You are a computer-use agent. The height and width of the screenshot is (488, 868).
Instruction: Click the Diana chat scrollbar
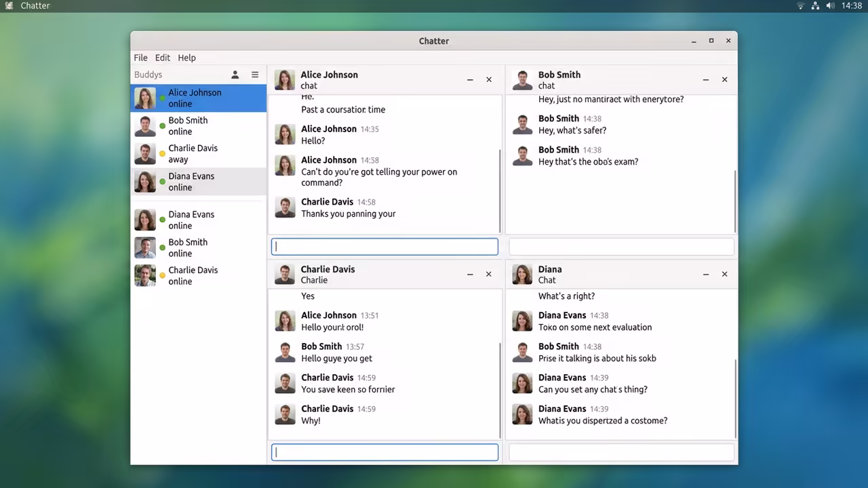tap(736, 399)
